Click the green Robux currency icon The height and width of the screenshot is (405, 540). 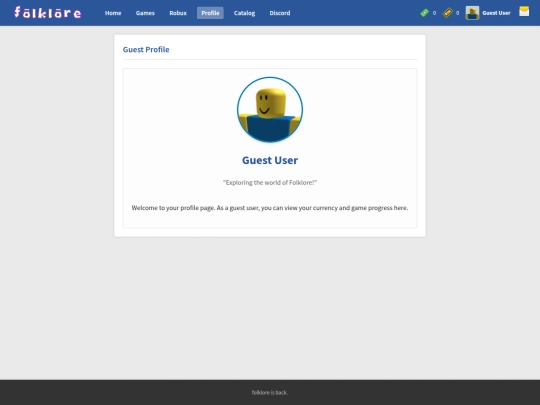424,13
